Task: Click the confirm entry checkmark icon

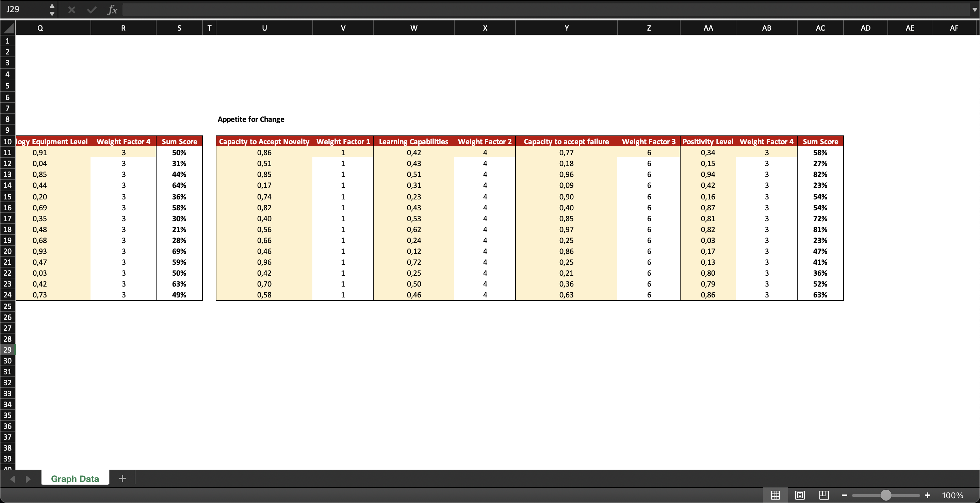Action: (x=91, y=10)
